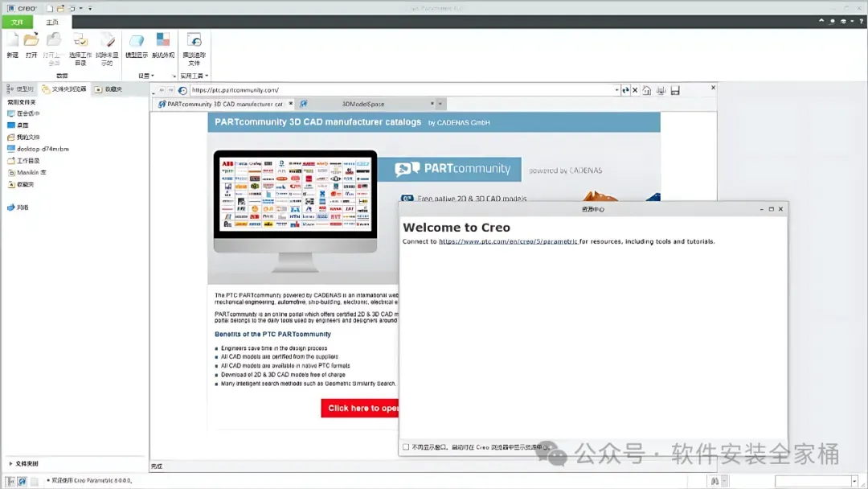The height and width of the screenshot is (489, 868).
Task: Select Desktop (桌面) in common folders
Action: (x=18, y=125)
